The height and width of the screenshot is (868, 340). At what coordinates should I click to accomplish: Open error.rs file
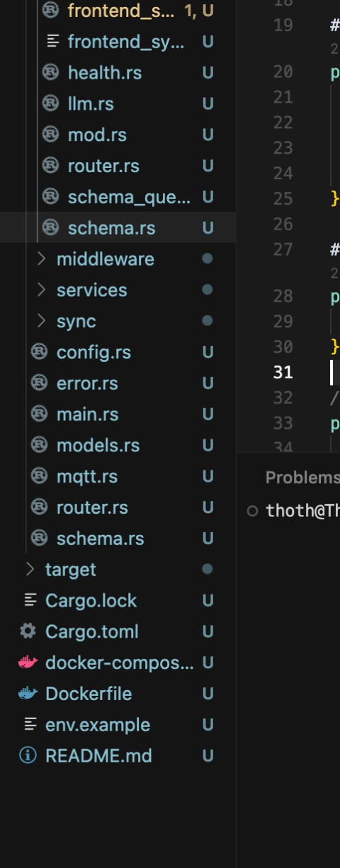[x=87, y=383]
